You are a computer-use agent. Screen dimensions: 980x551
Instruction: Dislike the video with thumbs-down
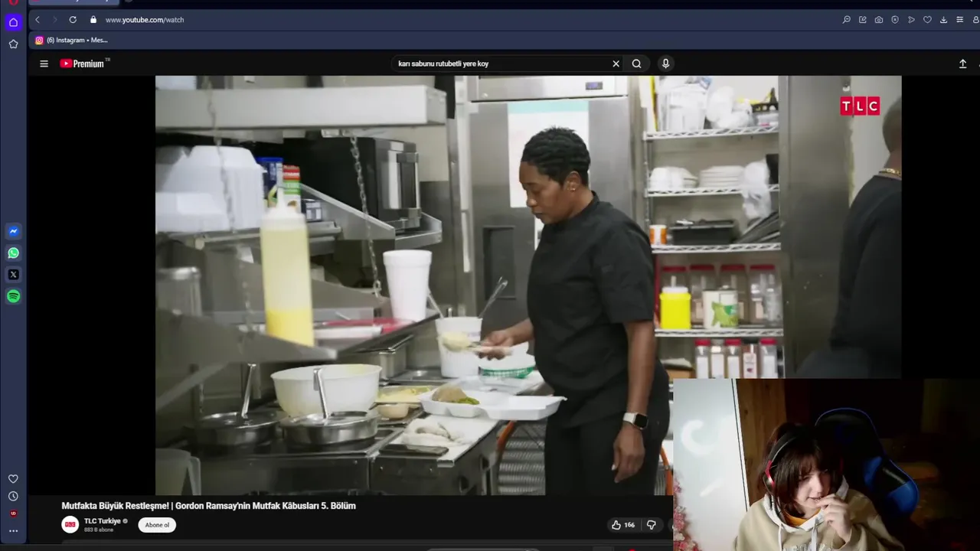pyautogui.click(x=651, y=525)
